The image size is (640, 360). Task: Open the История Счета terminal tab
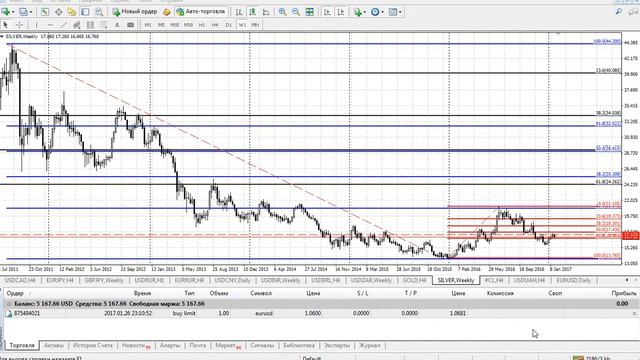pos(93,345)
